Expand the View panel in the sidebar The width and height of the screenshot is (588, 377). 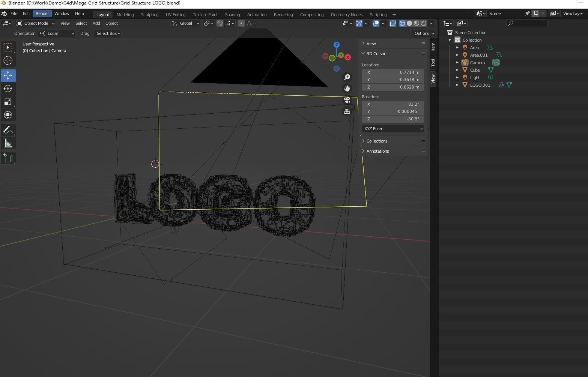(x=393, y=44)
